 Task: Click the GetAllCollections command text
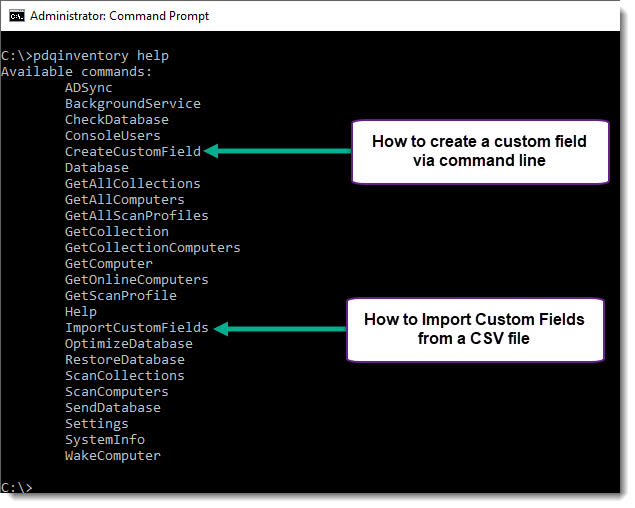(x=133, y=184)
